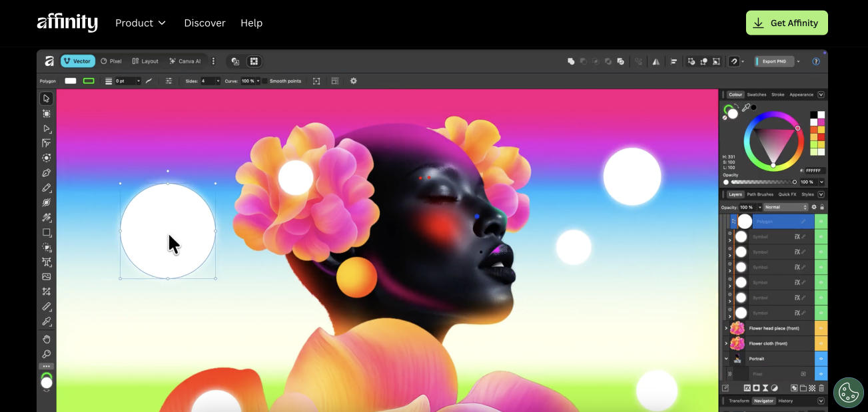Choose the Rectangle shape tool
Screen dimensions: 868x412
coord(46,233)
